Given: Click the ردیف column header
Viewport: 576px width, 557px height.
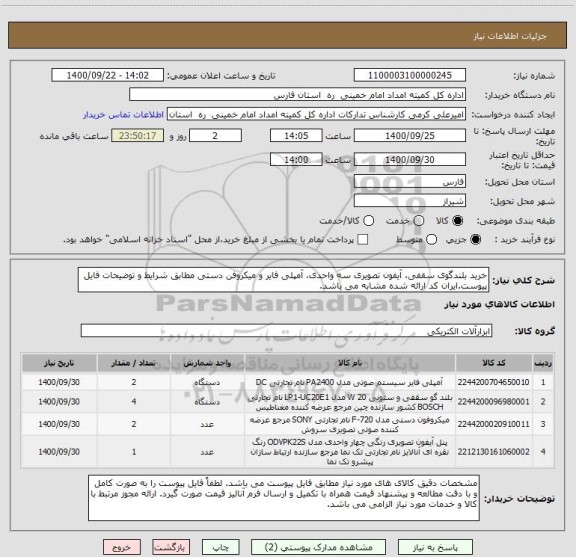Looking at the screenshot, I should (543, 363).
